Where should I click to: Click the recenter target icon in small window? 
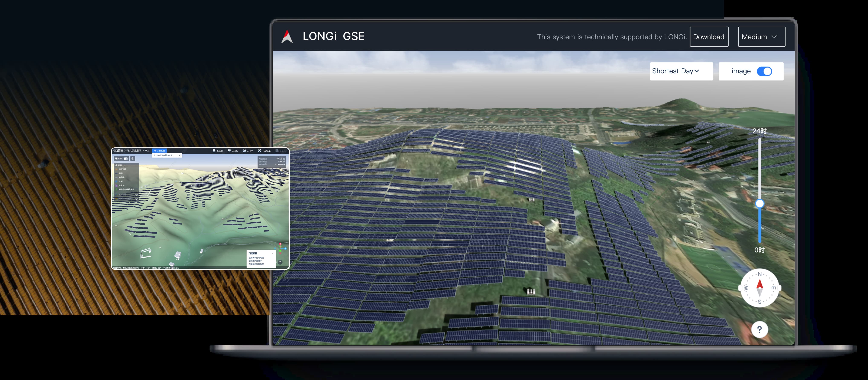pyautogui.click(x=133, y=158)
